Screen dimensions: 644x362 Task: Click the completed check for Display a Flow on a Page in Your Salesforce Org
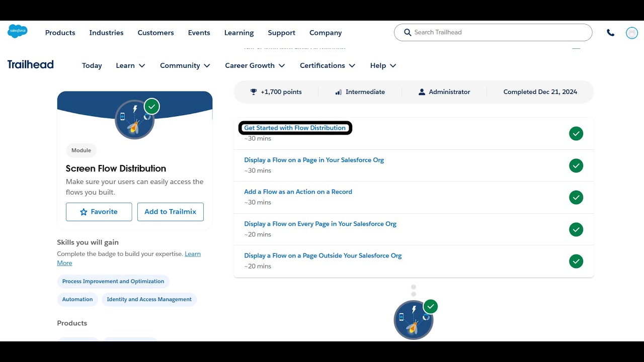coord(576,165)
